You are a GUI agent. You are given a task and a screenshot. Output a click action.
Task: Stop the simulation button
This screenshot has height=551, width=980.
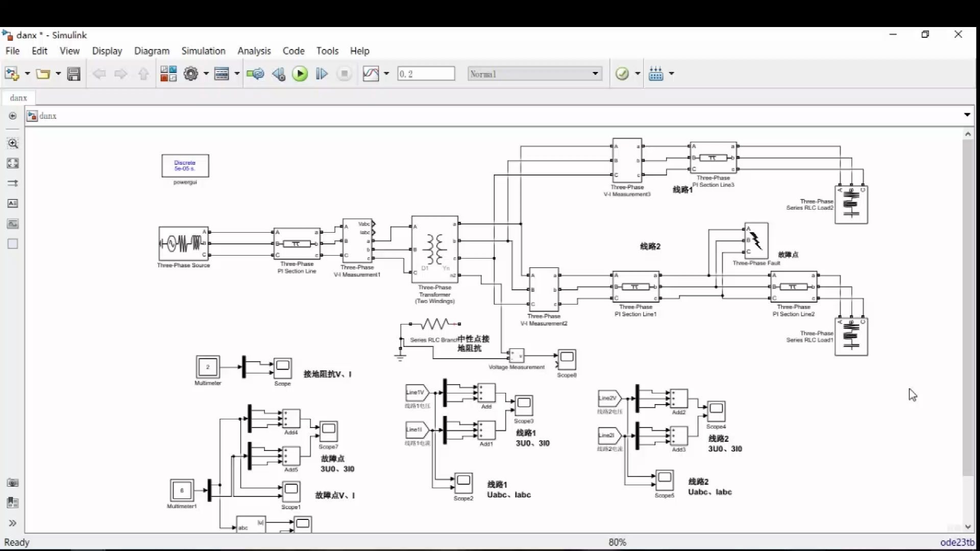(345, 74)
